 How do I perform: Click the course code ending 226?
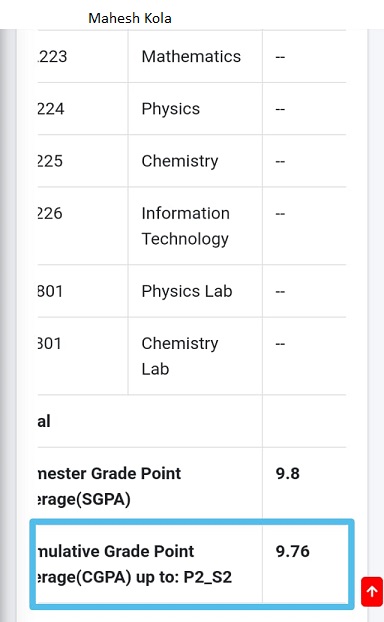pos(50,213)
